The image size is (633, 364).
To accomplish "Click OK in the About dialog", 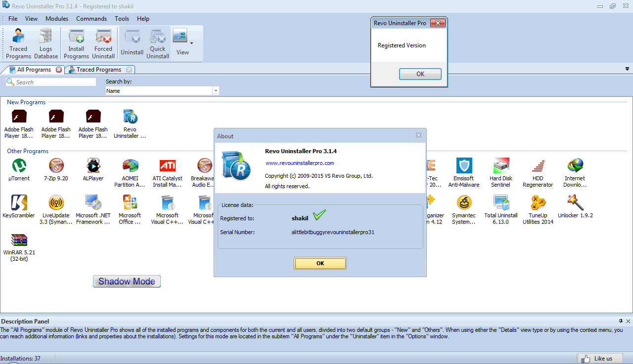I will point(320,263).
